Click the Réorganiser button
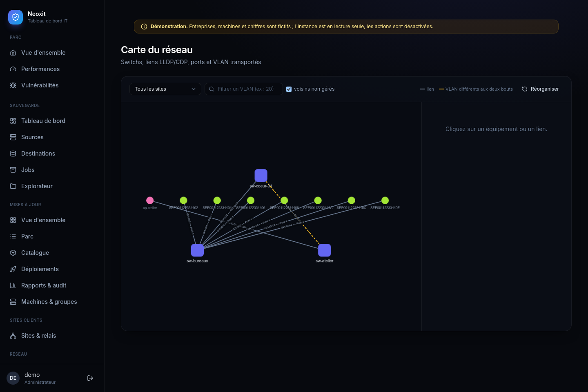The image size is (588, 392). click(541, 89)
